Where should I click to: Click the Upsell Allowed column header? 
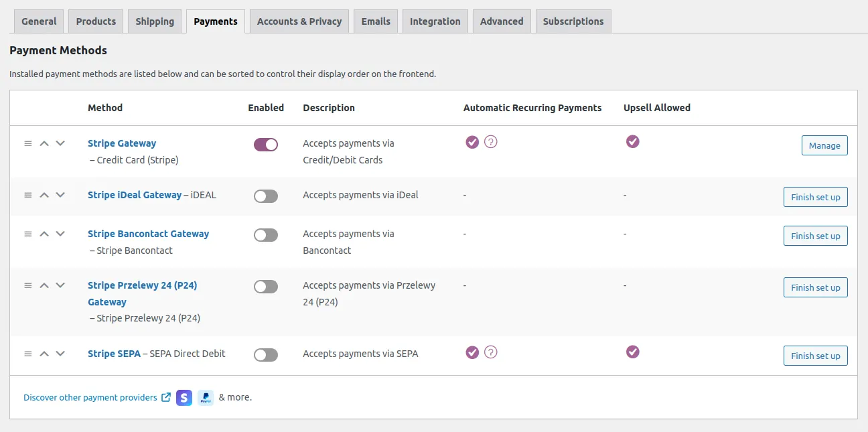tap(657, 108)
